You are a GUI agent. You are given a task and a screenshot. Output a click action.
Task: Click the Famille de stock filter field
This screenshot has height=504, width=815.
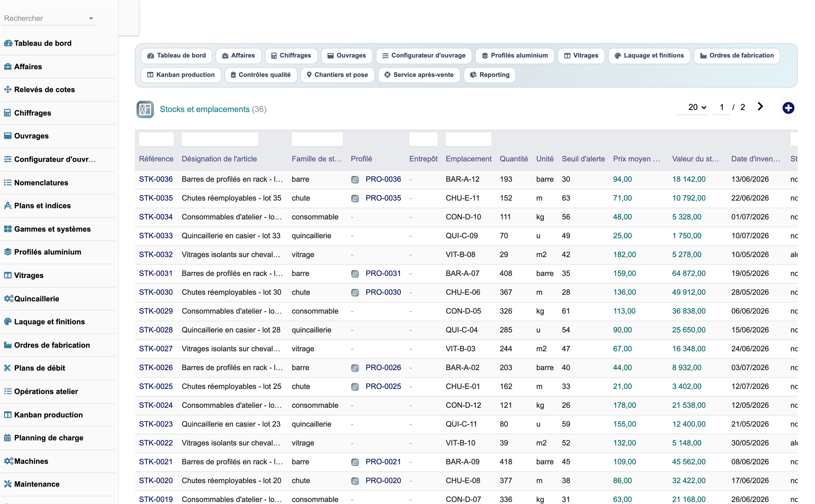pyautogui.click(x=317, y=139)
